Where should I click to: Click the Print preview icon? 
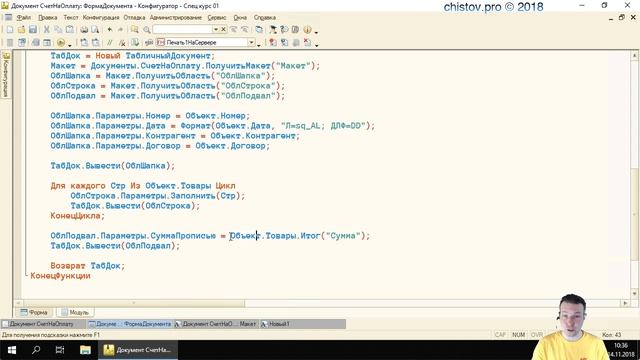click(95, 30)
